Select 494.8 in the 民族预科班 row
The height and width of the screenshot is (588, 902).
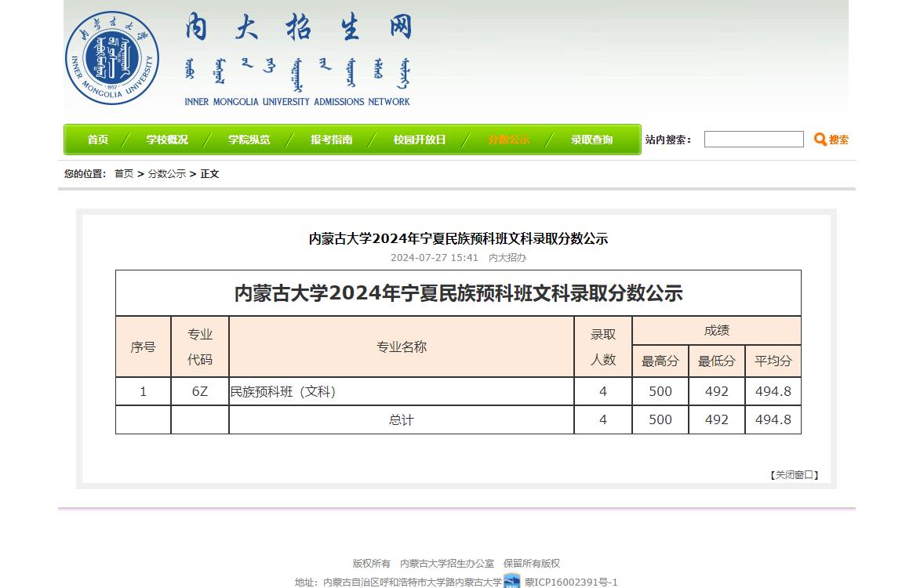(773, 391)
